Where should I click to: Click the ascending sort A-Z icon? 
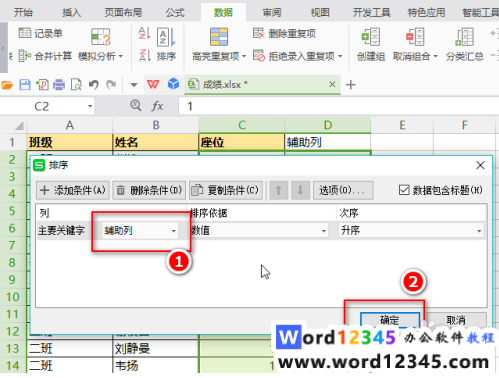144,33
